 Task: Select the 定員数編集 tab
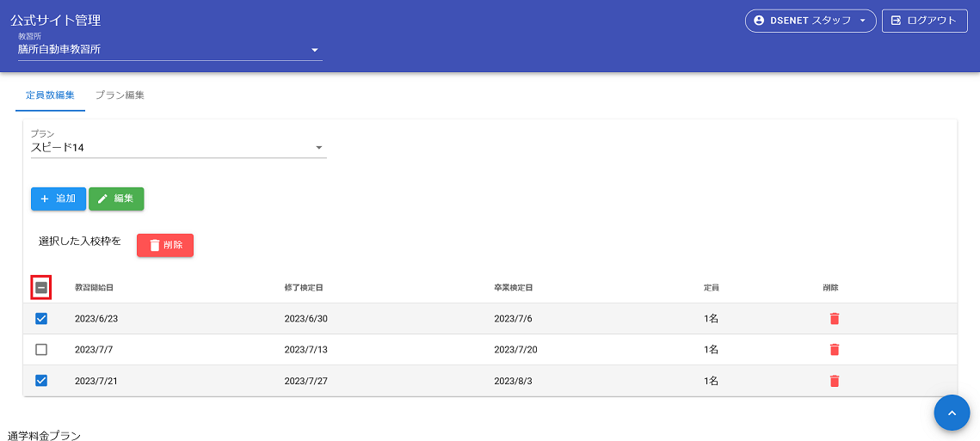tap(50, 95)
